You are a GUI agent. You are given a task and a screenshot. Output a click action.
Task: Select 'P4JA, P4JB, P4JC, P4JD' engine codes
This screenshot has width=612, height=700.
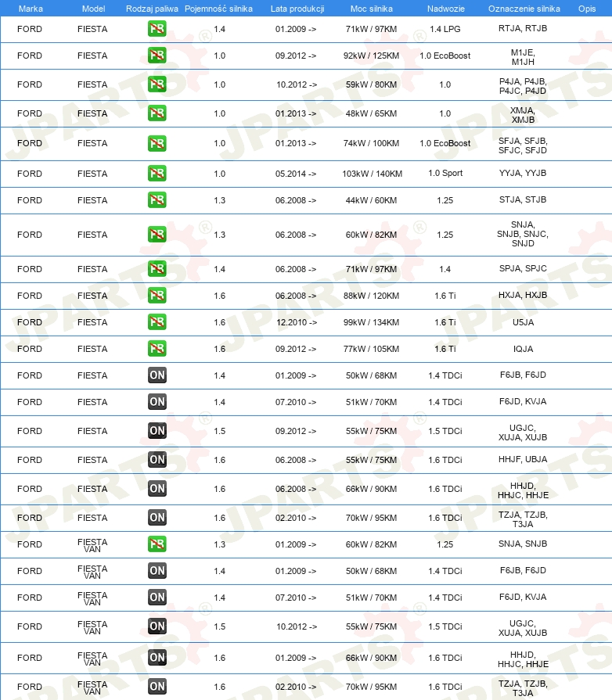coord(523,86)
